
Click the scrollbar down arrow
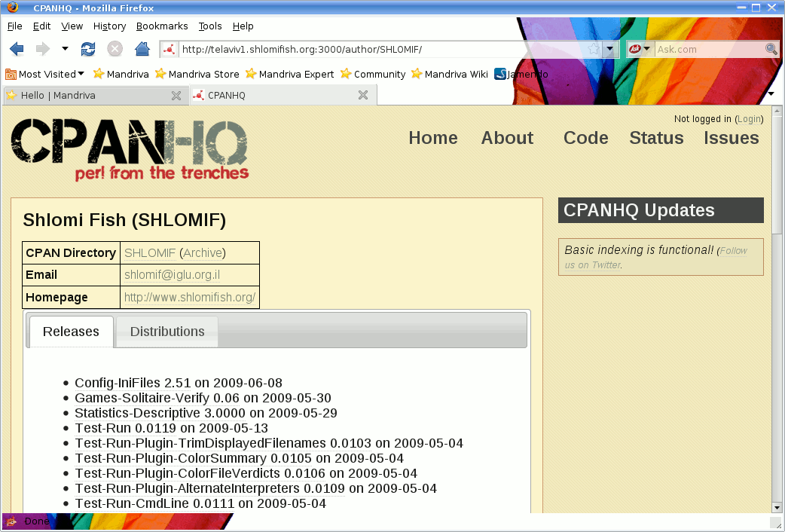coord(777,507)
